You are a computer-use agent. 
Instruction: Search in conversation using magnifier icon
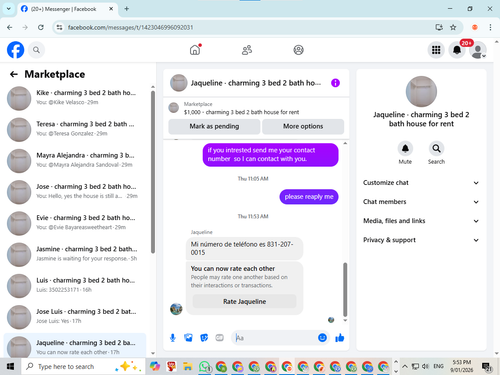click(x=436, y=149)
